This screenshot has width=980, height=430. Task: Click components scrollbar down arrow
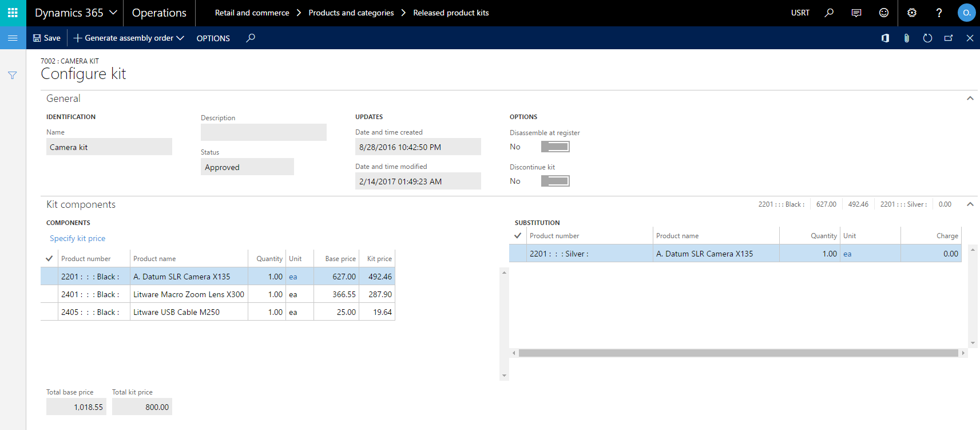point(504,376)
